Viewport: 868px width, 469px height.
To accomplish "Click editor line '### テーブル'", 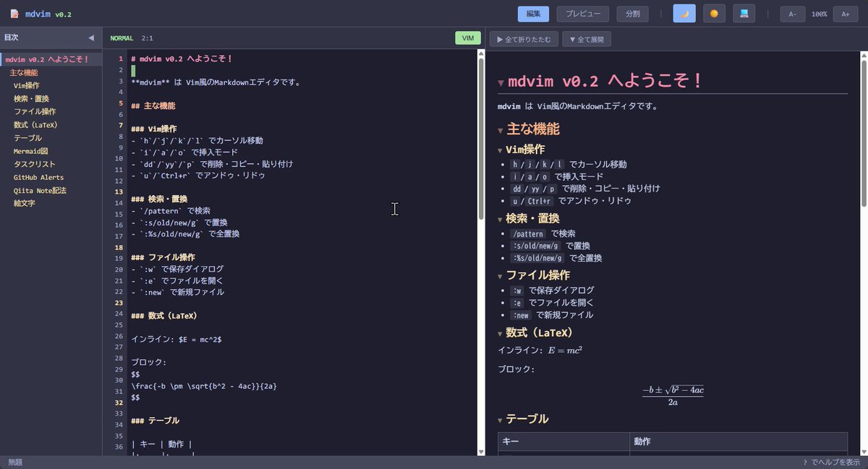I will (x=155, y=420).
